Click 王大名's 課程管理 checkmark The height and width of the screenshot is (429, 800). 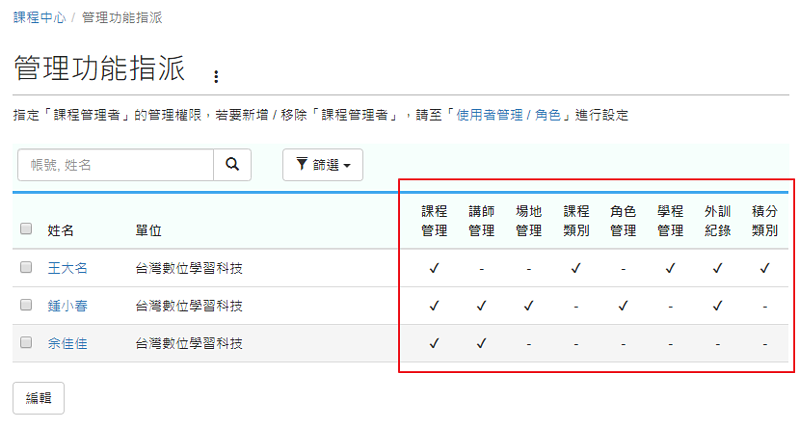(434, 268)
